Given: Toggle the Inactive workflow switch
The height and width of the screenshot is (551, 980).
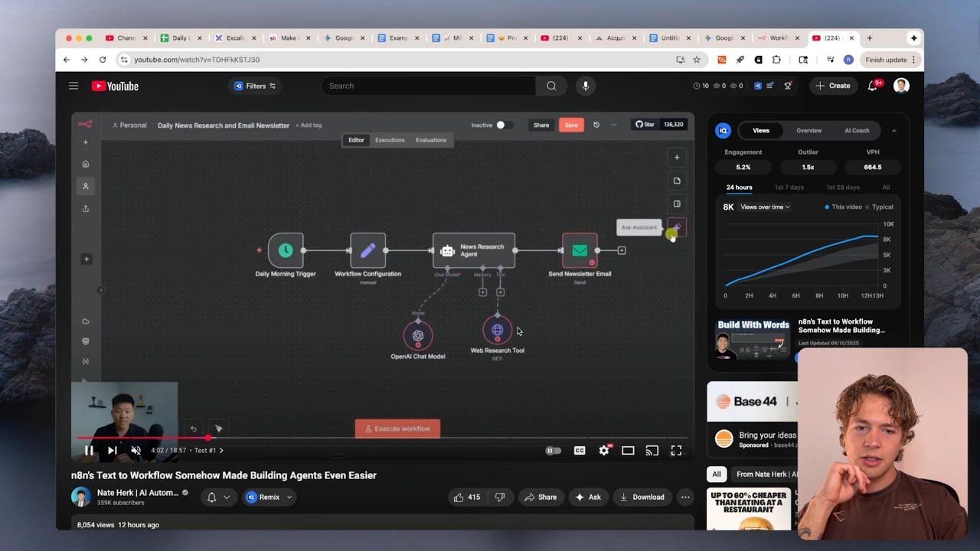Looking at the screenshot, I should click(505, 125).
